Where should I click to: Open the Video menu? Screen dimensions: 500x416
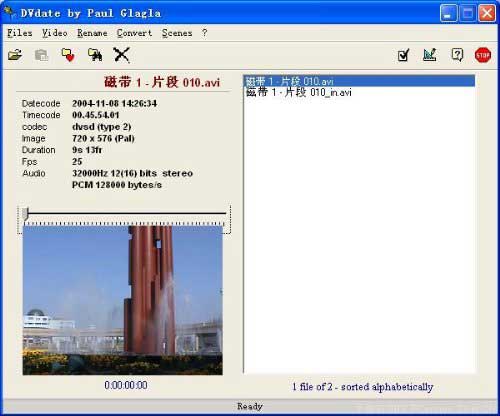(55, 33)
